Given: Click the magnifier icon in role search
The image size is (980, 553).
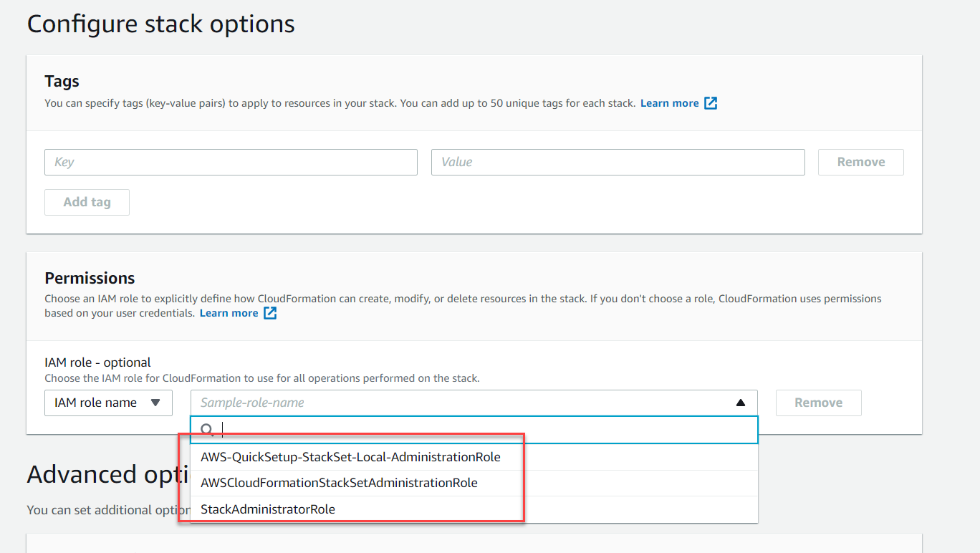Looking at the screenshot, I should coord(207,430).
